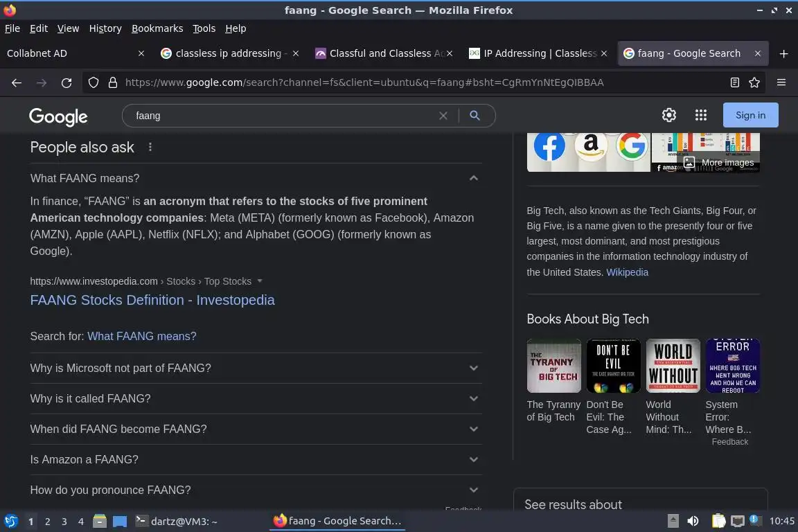Expand Is Amazon a FAANG? question
798x532 pixels.
[x=473, y=460]
